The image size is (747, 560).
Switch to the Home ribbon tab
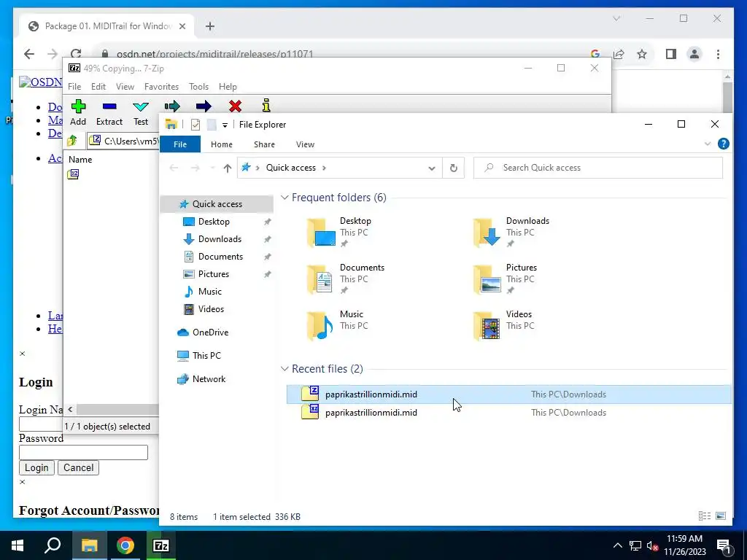click(x=222, y=144)
